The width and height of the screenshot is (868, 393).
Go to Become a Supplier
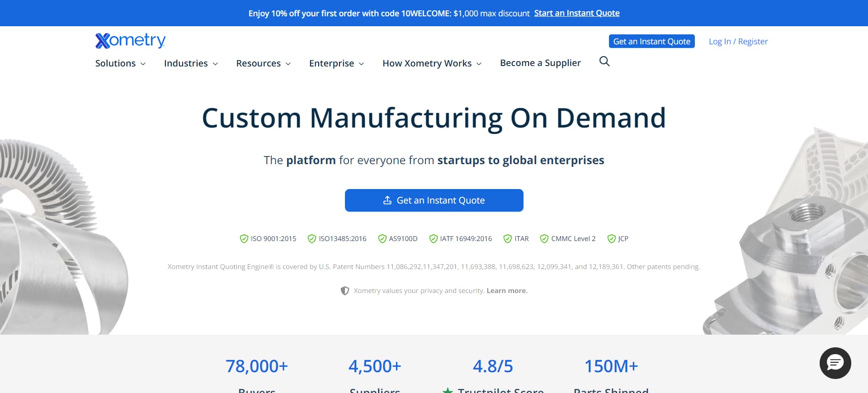pyautogui.click(x=540, y=63)
